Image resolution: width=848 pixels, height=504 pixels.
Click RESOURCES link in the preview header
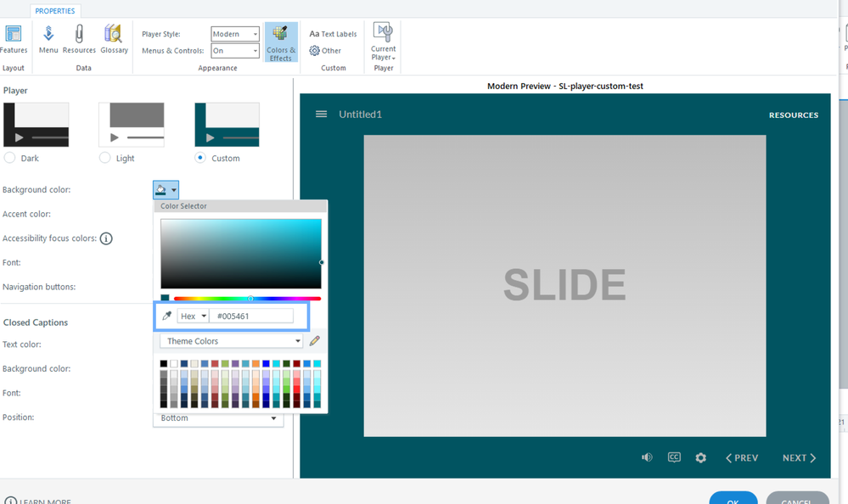[794, 115]
